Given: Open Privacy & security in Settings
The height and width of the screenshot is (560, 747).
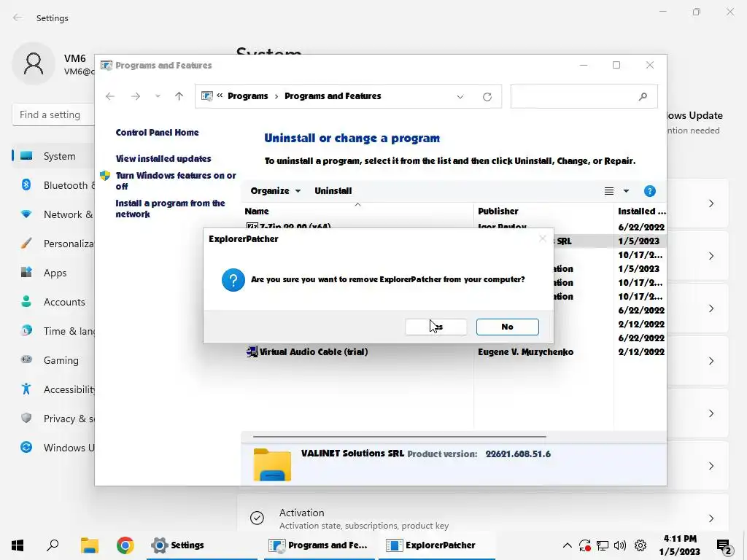Looking at the screenshot, I should 53,419.
